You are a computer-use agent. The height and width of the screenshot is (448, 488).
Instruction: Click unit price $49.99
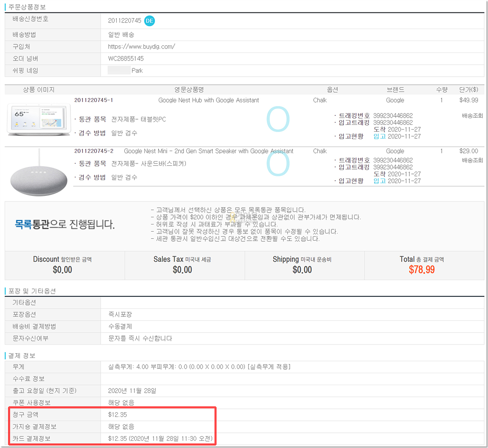[469, 100]
